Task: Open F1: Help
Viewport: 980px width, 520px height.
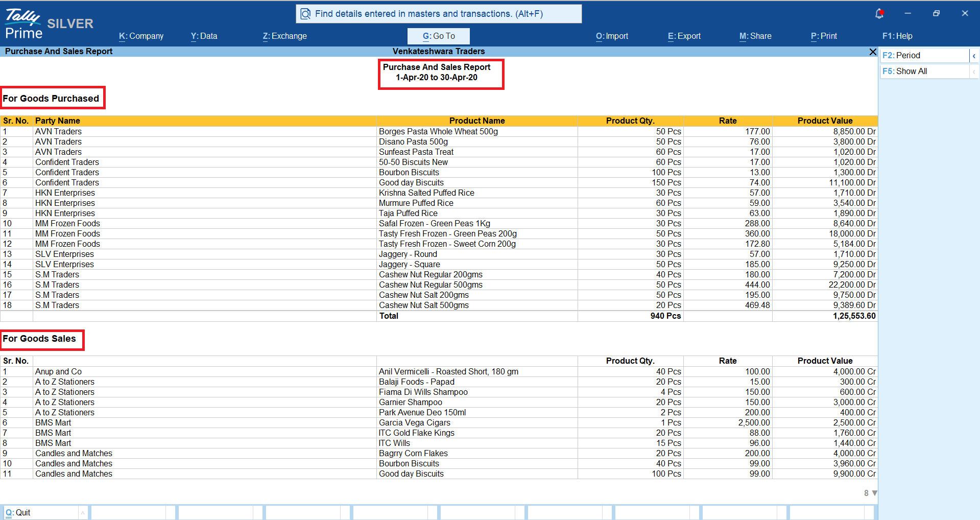Action: (897, 36)
